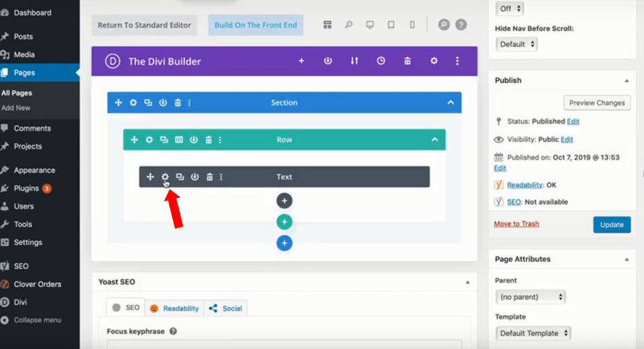
Task: Open the Parent page dropdown
Action: tap(530, 297)
